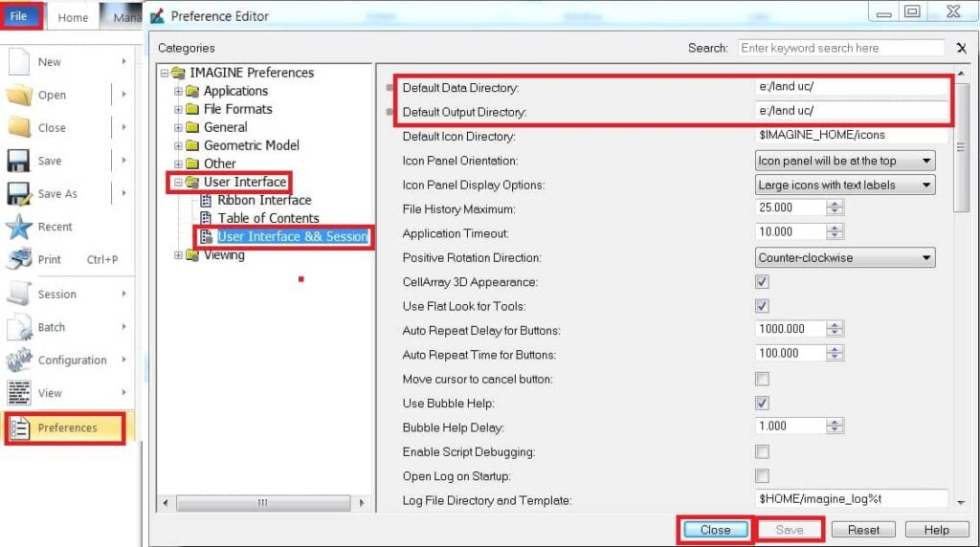This screenshot has height=547, width=980.
Task: Click the New document icon
Action: [19, 62]
